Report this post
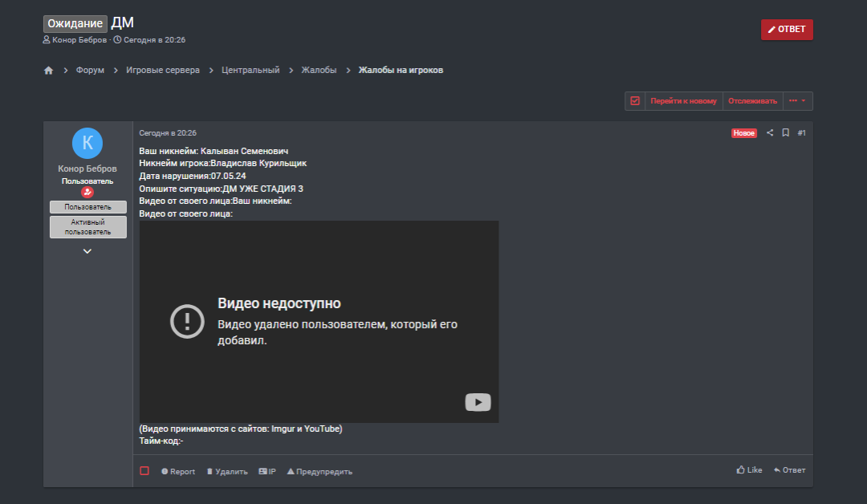867x504 pixels. (x=178, y=471)
